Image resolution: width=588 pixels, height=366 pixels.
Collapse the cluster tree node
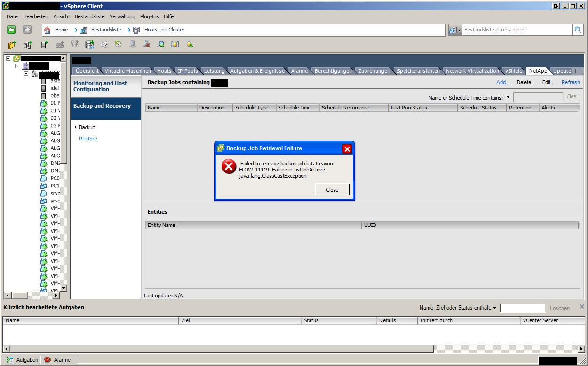26,74
